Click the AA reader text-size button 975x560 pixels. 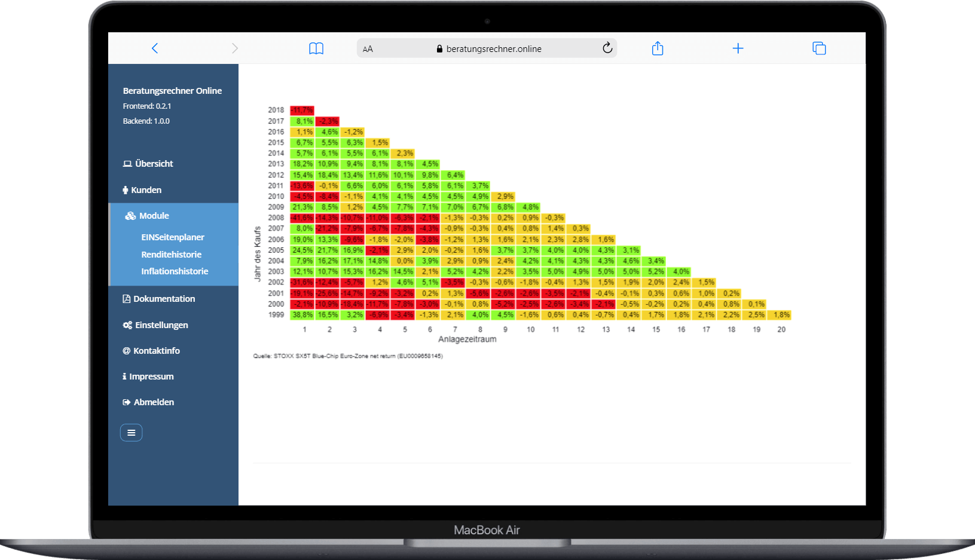click(x=368, y=49)
